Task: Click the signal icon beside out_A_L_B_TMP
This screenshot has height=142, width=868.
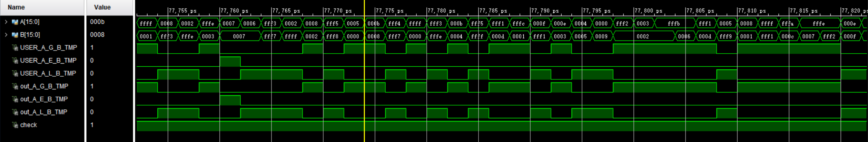Action: point(15,112)
